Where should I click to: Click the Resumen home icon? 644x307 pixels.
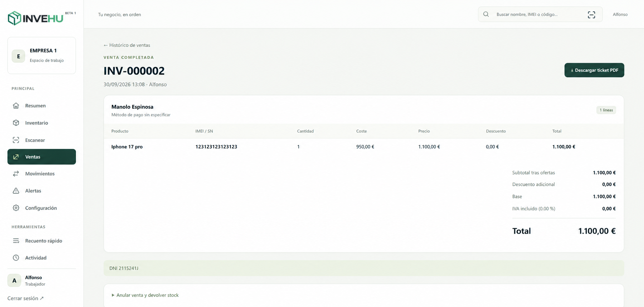point(16,106)
